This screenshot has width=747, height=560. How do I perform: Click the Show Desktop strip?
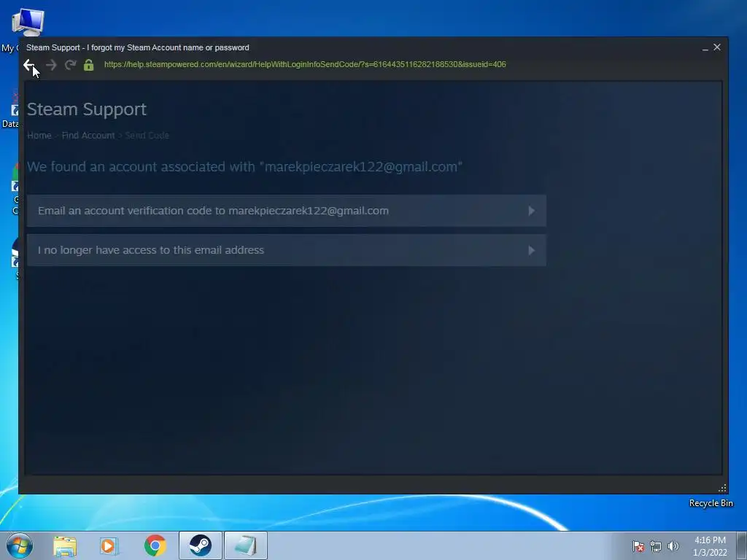pos(742,545)
